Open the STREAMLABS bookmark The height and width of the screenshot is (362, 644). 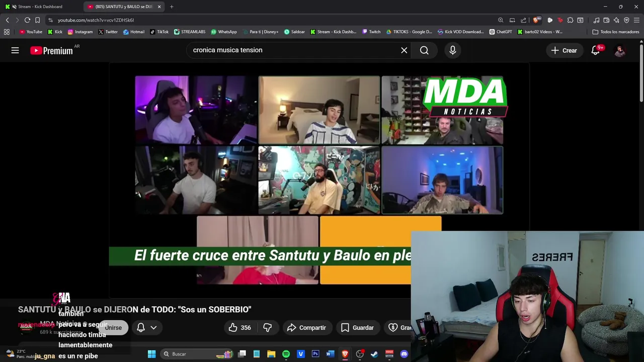(x=190, y=32)
